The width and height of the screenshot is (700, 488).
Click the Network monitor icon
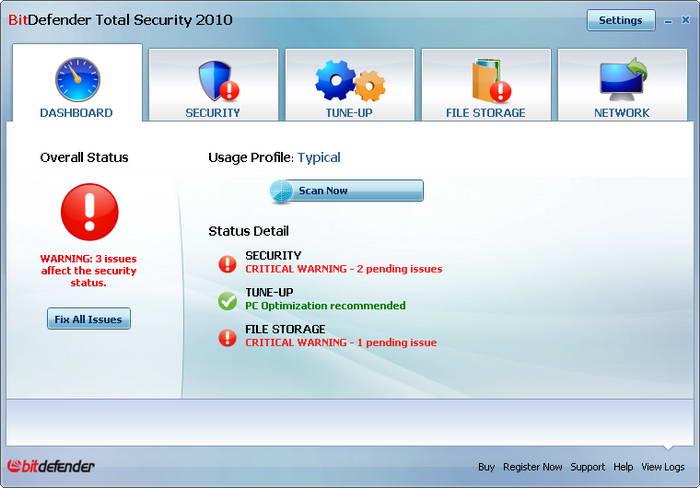tap(623, 79)
